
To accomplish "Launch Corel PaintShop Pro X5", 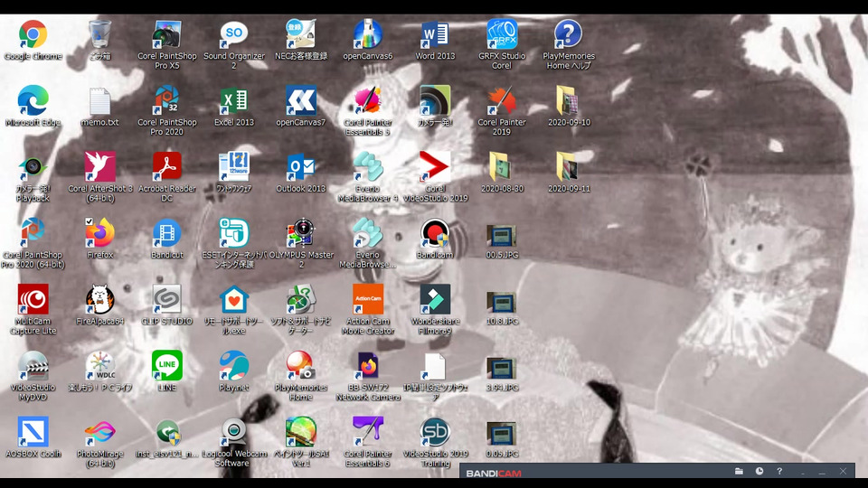I will point(166,34).
